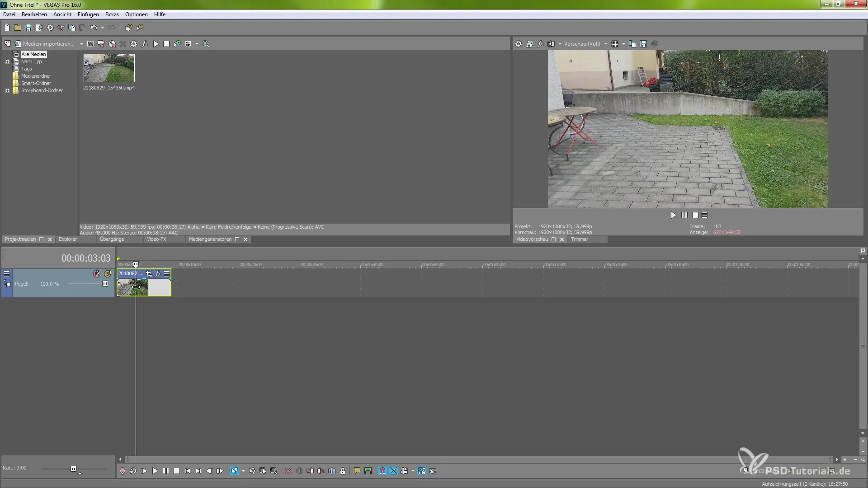Switch to the Trimmer tab

click(580, 239)
